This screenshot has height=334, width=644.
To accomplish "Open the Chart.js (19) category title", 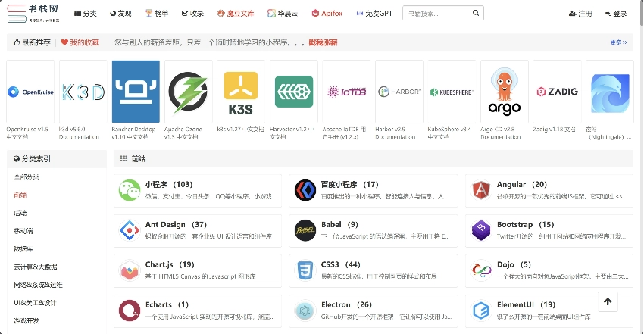I will (170, 264).
